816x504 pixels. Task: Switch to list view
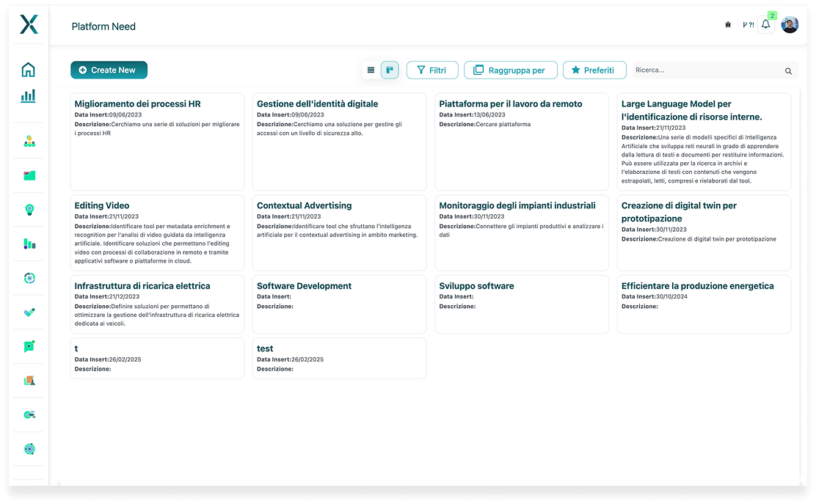[371, 70]
